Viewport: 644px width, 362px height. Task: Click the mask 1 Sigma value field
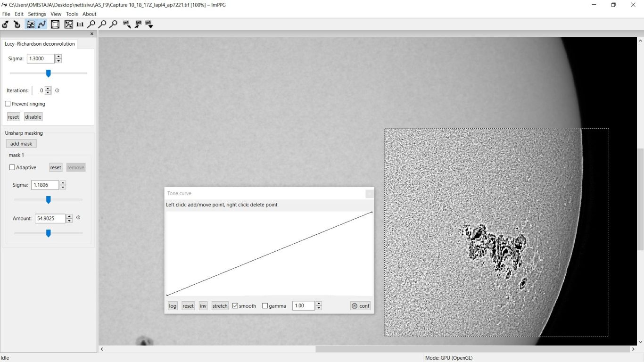(x=46, y=185)
